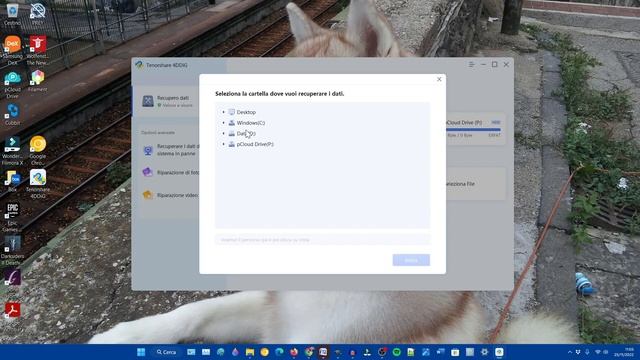
Task: Expand the Dati(D:) drive node arrow
Action: coord(223,133)
